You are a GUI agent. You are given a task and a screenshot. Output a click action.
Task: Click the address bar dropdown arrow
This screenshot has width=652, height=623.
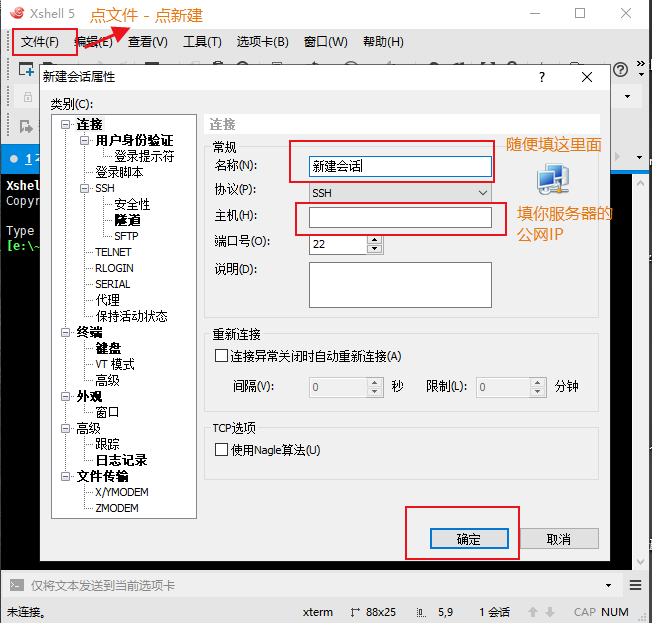tap(627, 96)
